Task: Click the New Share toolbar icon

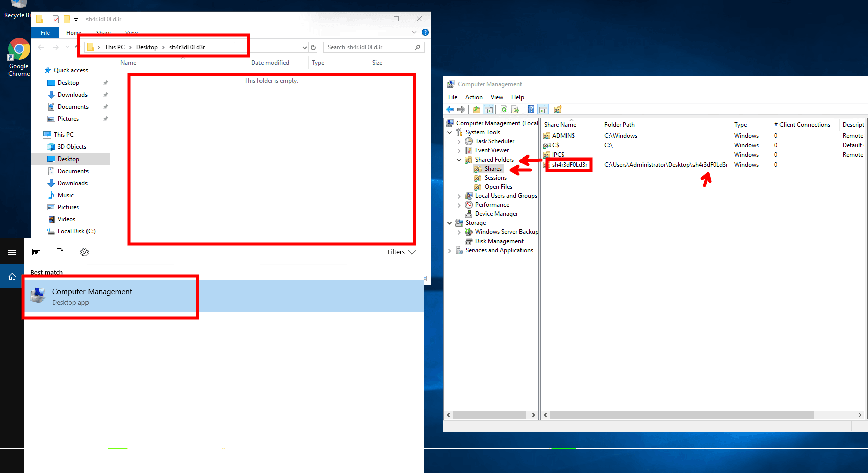Action: 558,110
